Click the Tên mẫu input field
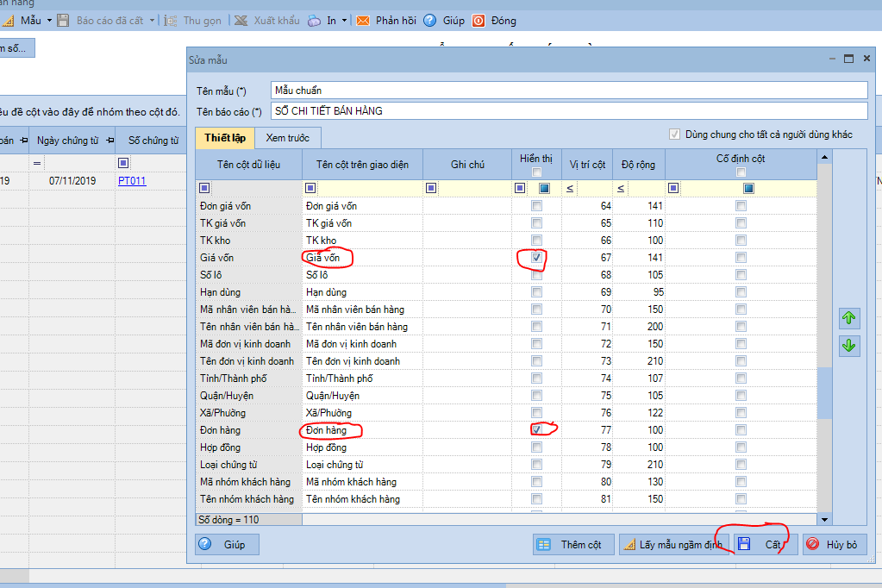Viewport: 882px width, 588px height. (x=567, y=91)
